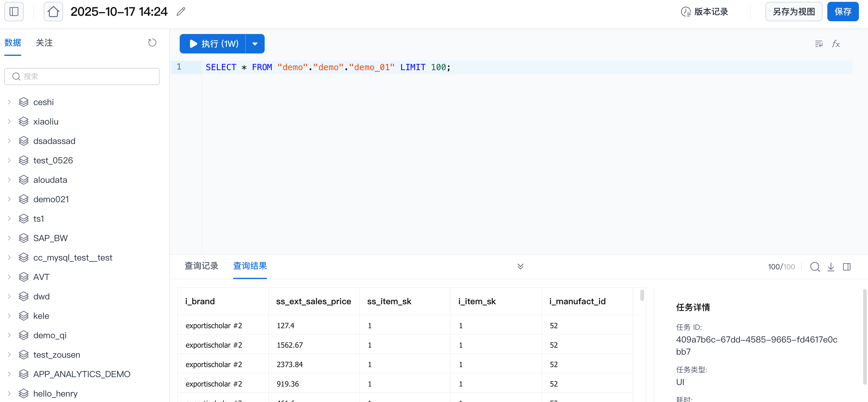Viewport: 868px width, 402px height.
Task: Click the 另存为视图 button
Action: [x=794, y=12]
